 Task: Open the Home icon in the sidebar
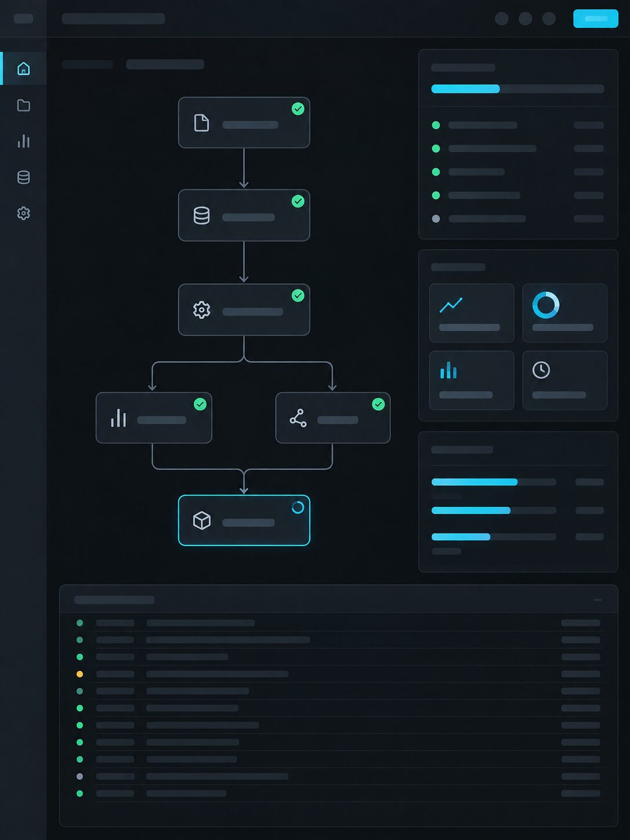click(24, 69)
